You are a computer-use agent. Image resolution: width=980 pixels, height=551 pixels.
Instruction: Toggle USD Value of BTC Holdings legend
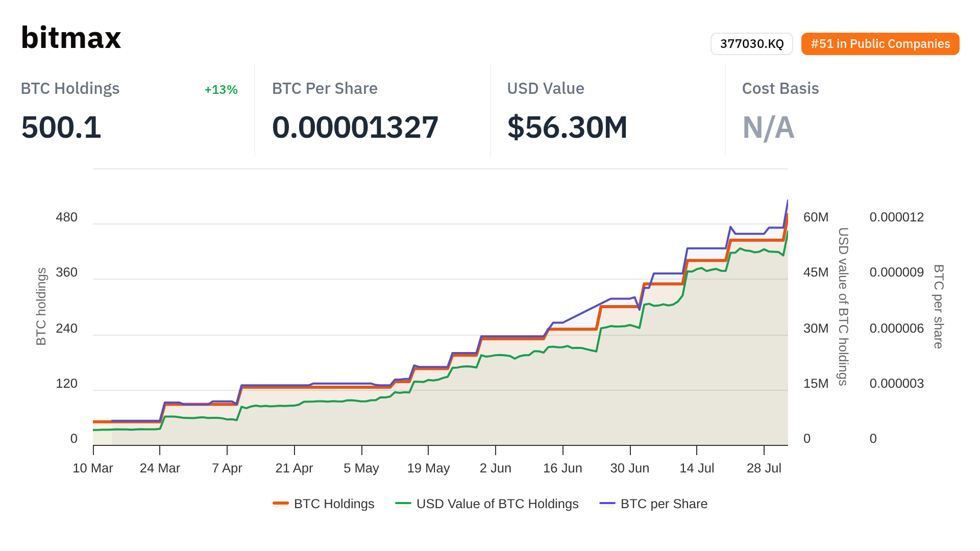(x=497, y=504)
